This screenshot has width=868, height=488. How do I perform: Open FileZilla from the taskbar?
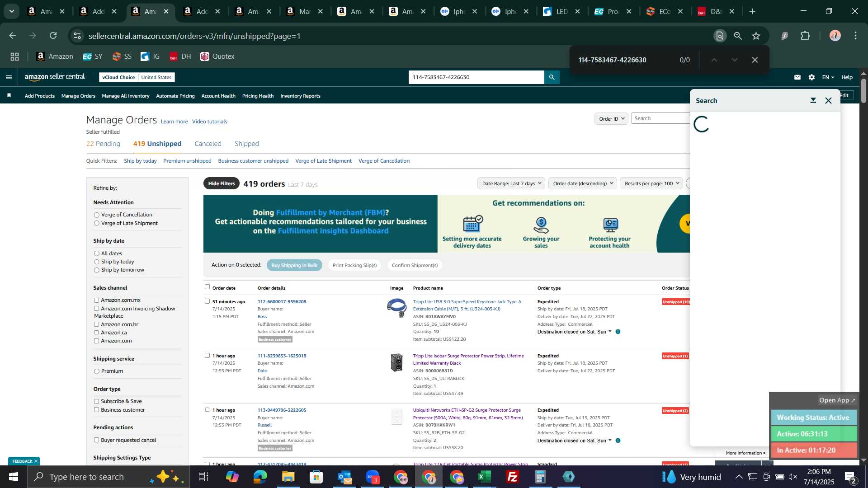tap(513, 477)
